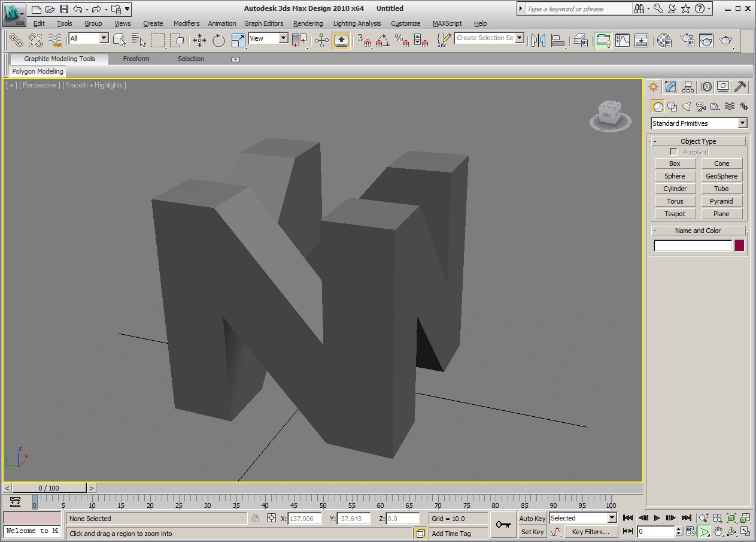Image resolution: width=756 pixels, height=542 pixels.
Task: Click the Align tool
Action: click(x=558, y=40)
